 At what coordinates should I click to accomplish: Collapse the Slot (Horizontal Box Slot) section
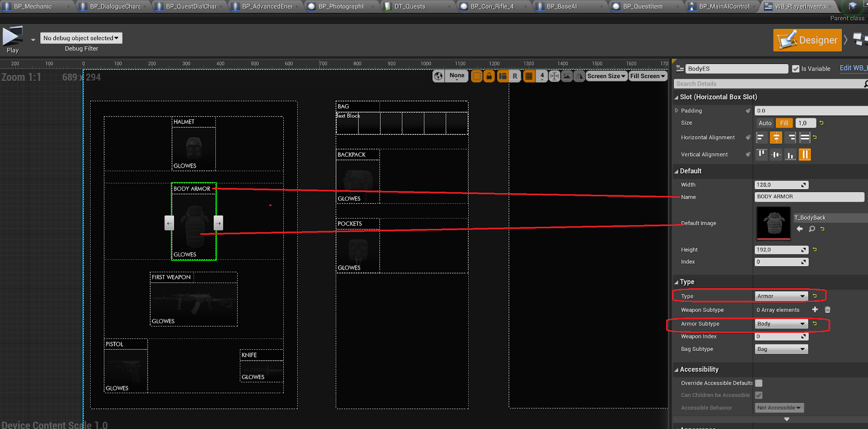676,98
